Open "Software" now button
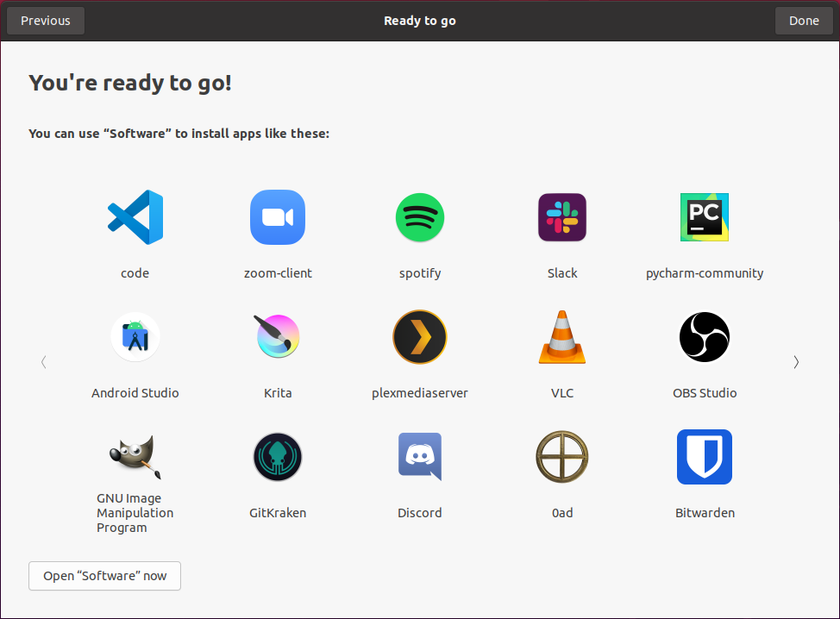Image resolution: width=840 pixels, height=619 pixels. click(x=104, y=576)
